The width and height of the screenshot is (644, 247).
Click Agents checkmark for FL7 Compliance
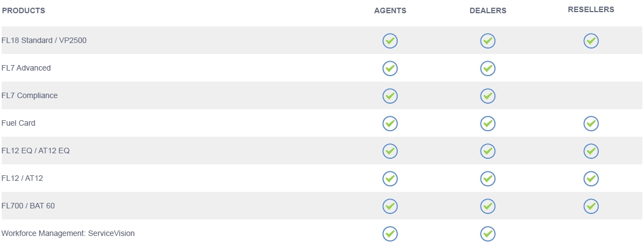click(390, 96)
